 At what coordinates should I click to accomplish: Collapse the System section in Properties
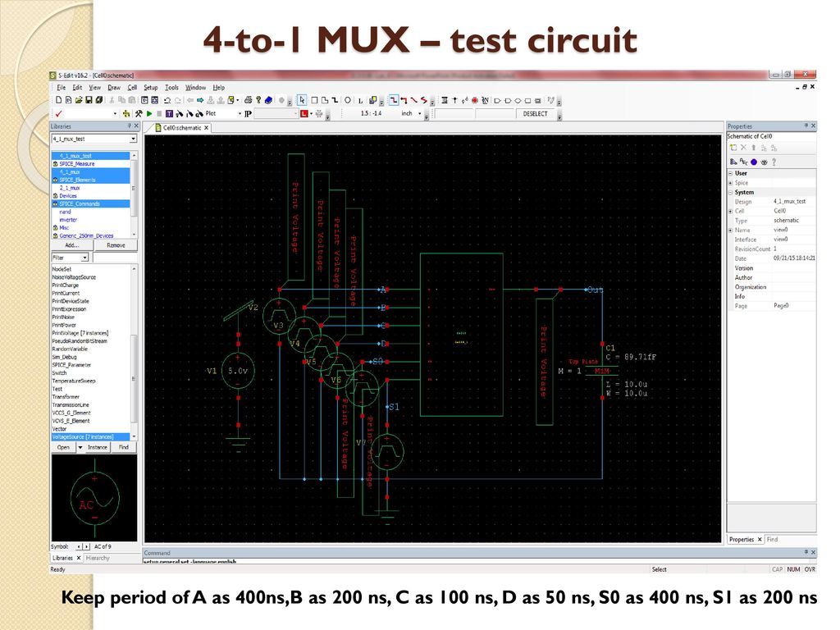(x=730, y=192)
